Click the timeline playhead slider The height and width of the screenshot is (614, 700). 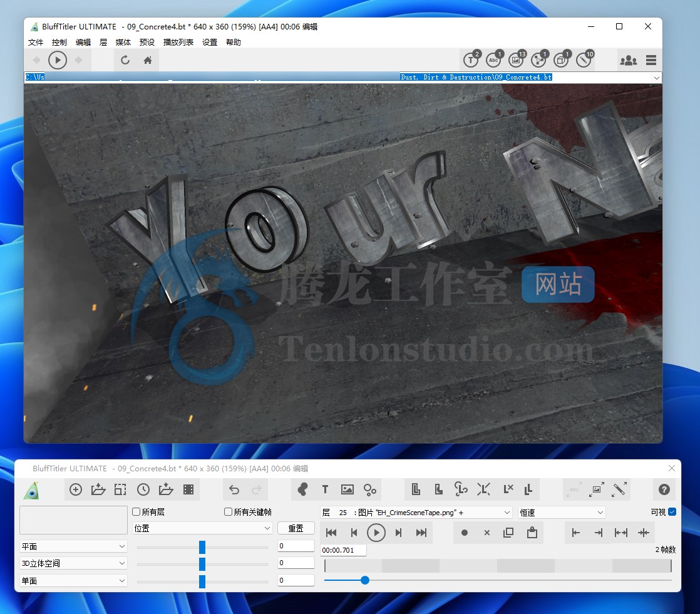(365, 580)
